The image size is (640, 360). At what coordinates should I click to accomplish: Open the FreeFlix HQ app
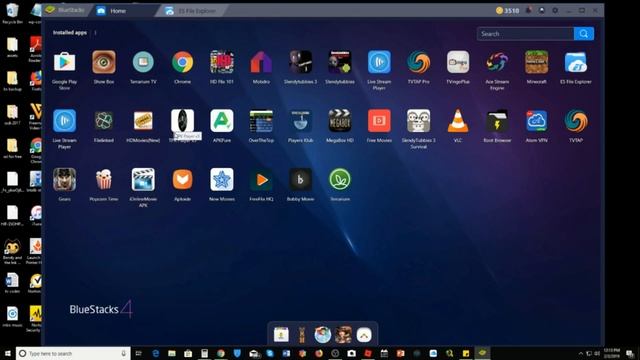point(261,180)
